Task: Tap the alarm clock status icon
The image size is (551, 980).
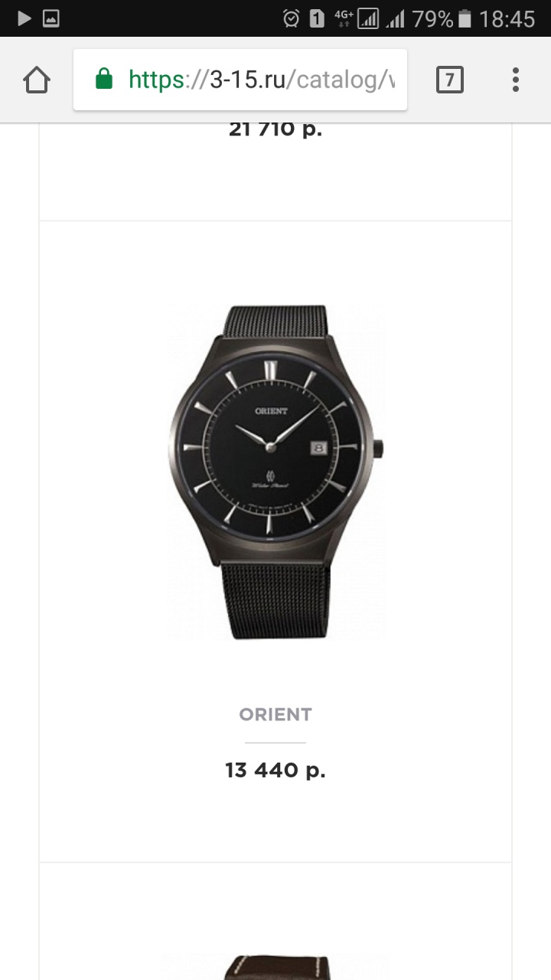Action: 291,18
